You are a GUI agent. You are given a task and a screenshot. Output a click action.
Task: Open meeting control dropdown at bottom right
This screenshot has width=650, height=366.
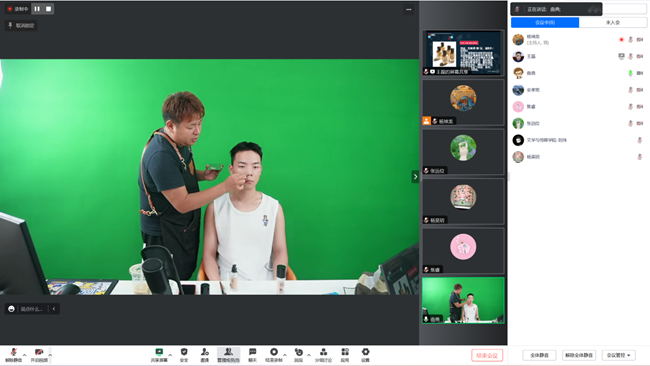[x=618, y=355]
